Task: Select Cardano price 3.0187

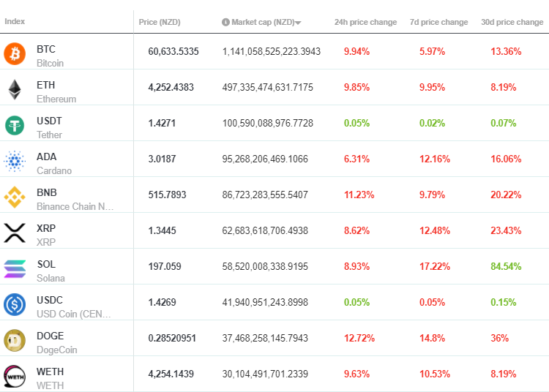Action: coord(162,159)
